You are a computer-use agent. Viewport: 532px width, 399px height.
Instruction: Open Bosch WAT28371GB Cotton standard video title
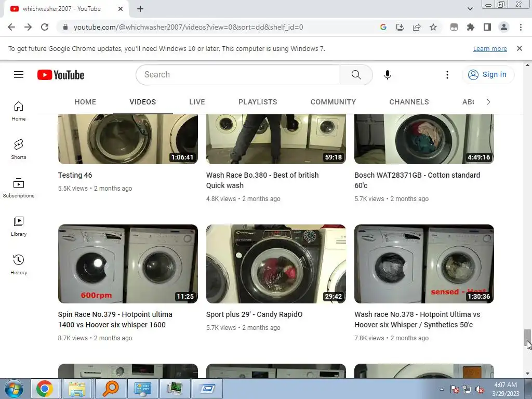tap(417, 180)
